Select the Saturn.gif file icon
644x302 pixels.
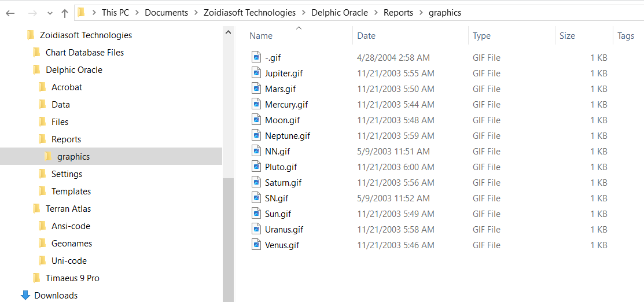[256, 182]
